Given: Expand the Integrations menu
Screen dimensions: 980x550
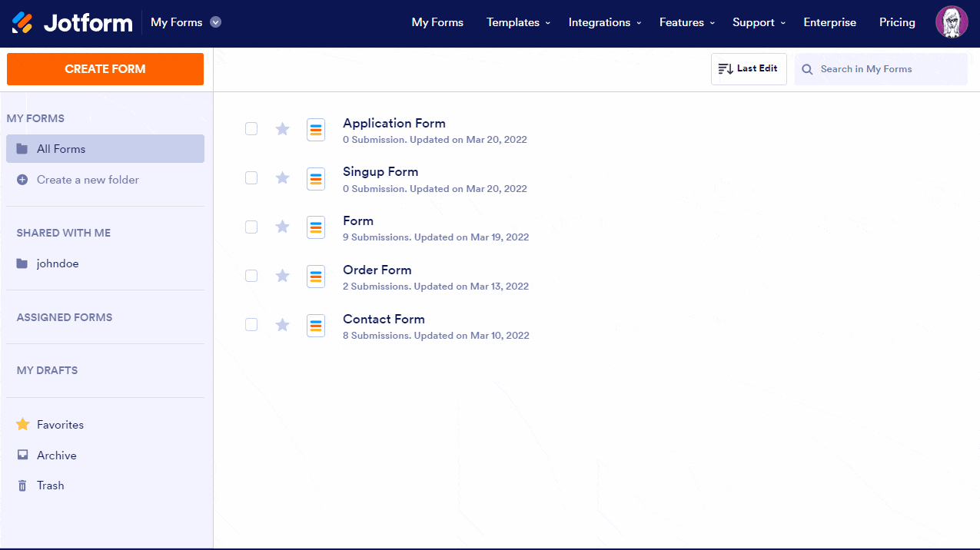Looking at the screenshot, I should [605, 22].
